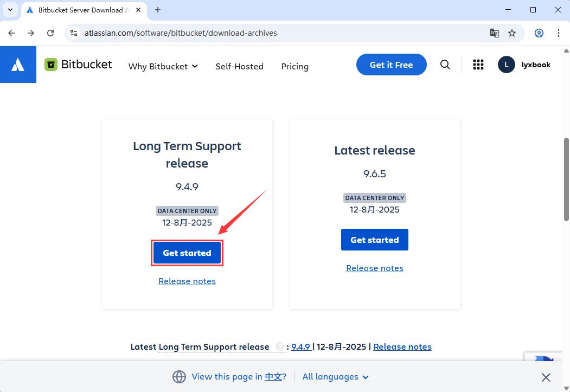Click the browser Forward arrow
570x392 pixels.
[31, 33]
